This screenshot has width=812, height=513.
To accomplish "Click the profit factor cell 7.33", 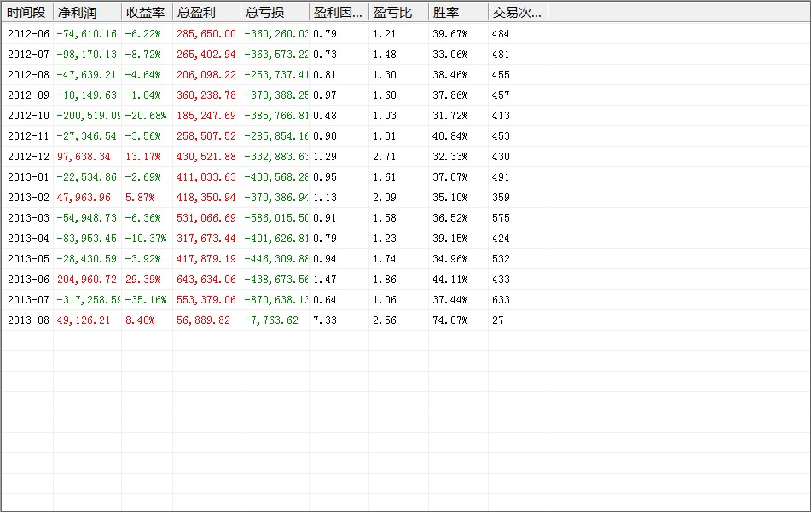I will [325, 320].
